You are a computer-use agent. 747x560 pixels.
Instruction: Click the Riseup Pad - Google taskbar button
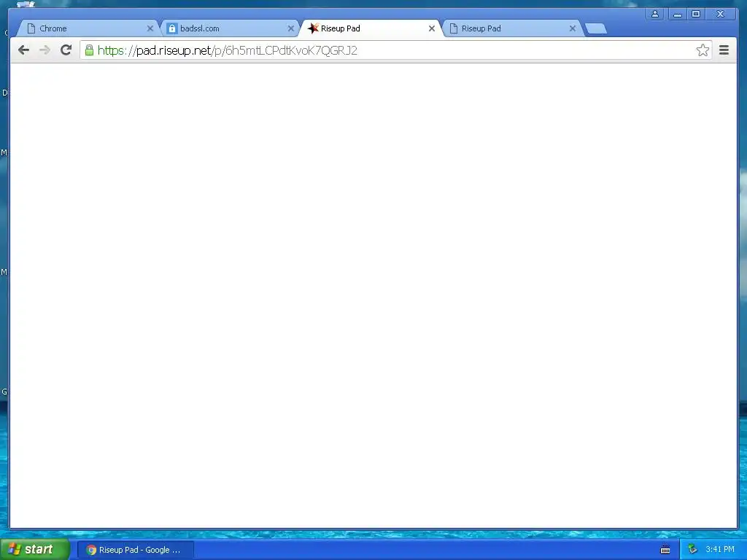click(x=135, y=550)
